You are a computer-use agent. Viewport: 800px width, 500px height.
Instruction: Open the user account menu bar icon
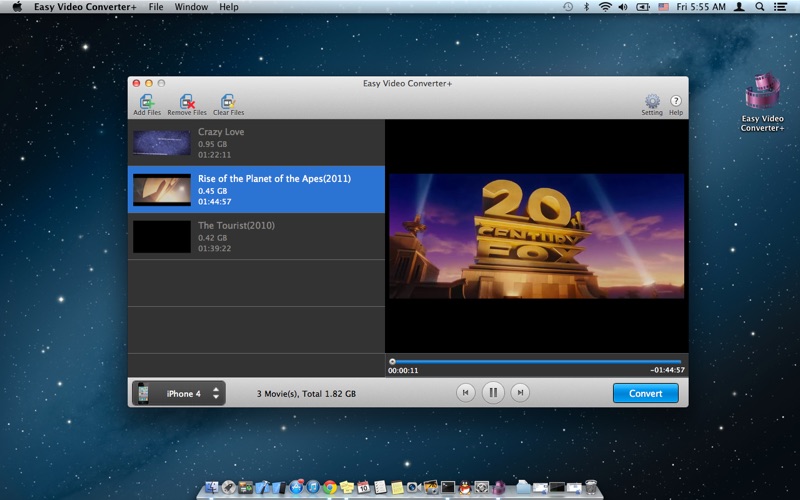(x=739, y=7)
